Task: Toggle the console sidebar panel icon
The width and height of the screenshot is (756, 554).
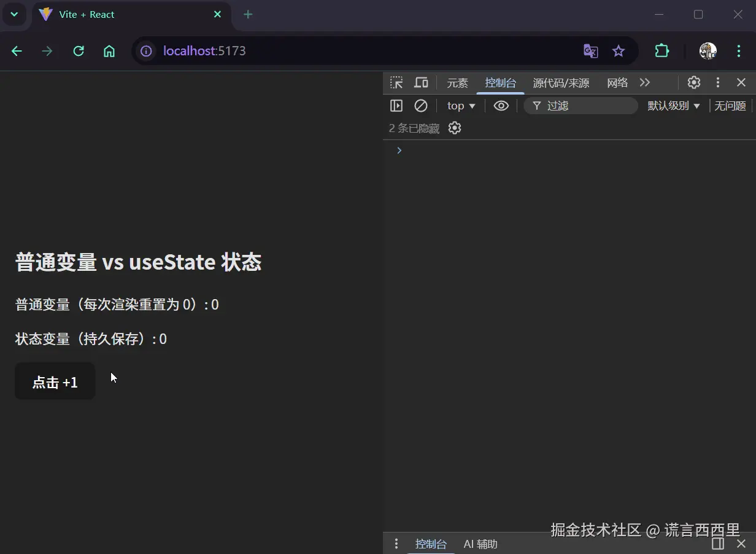Action: [x=396, y=106]
